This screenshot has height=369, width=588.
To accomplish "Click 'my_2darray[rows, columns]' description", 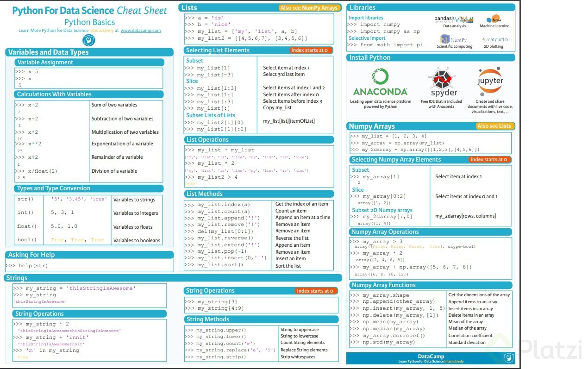I will 465,216.
